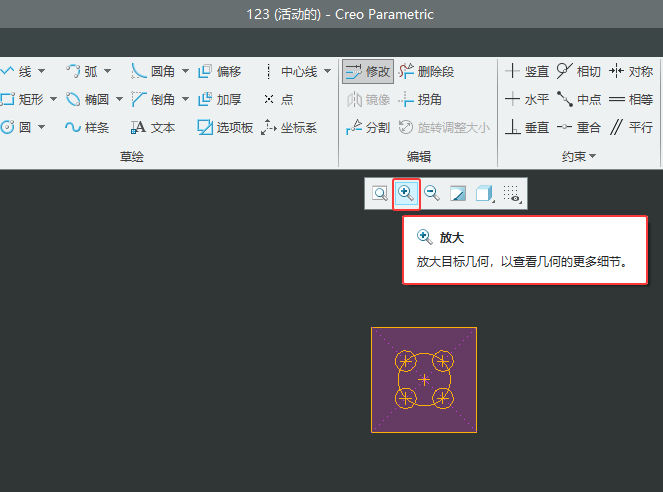Open the 中心线 dropdown arrow
This screenshot has height=492, width=663.
(x=328, y=71)
